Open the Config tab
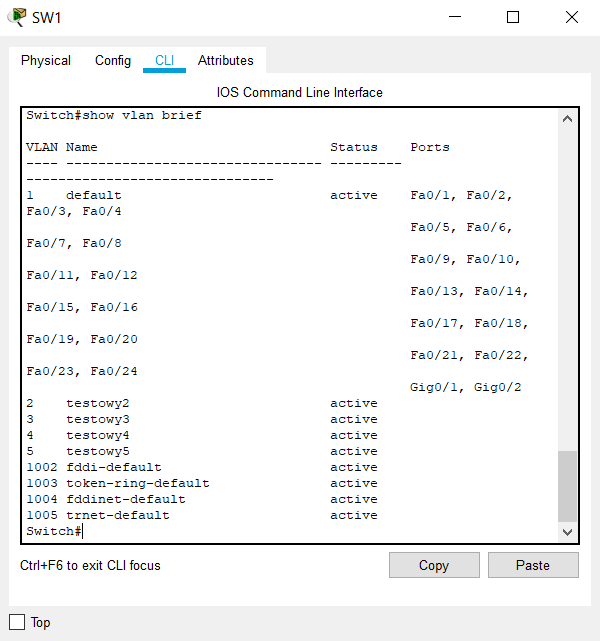Image resolution: width=603 pixels, height=641 pixels. tap(113, 60)
